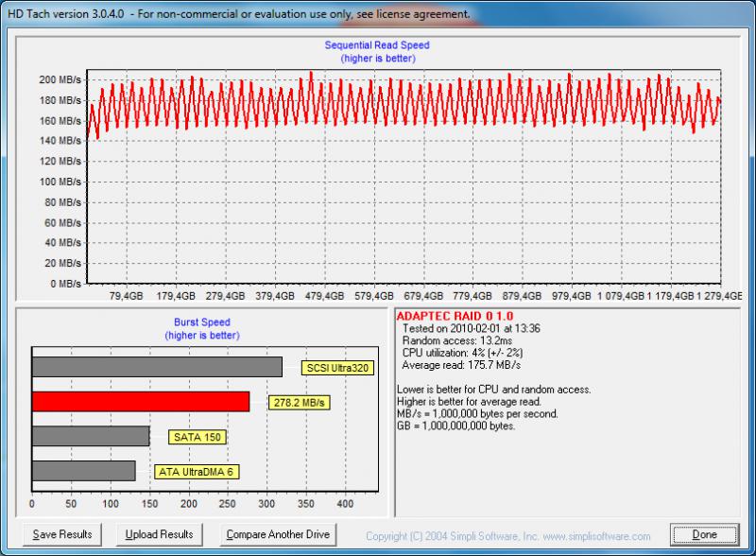Click the 200 MB/s axis label

60,79
